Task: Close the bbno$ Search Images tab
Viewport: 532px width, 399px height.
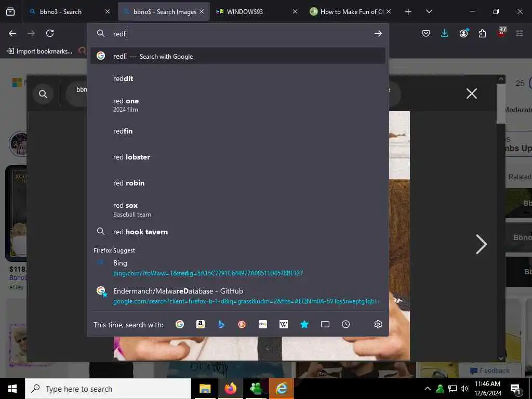Action: click(202, 11)
